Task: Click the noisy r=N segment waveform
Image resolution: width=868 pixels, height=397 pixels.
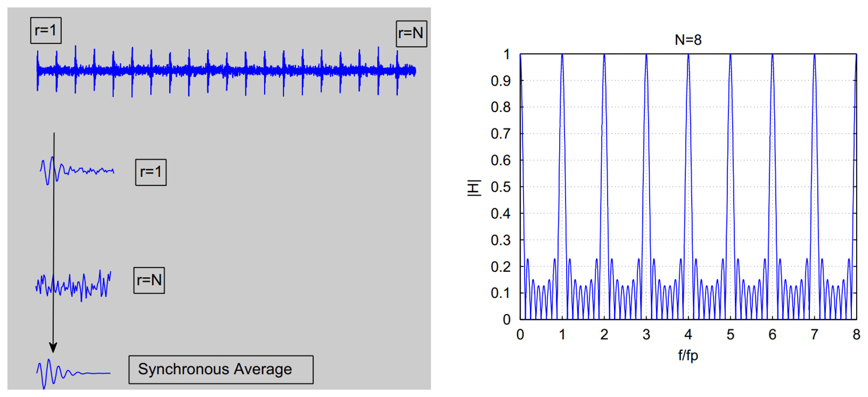Action: pyautogui.click(x=73, y=285)
